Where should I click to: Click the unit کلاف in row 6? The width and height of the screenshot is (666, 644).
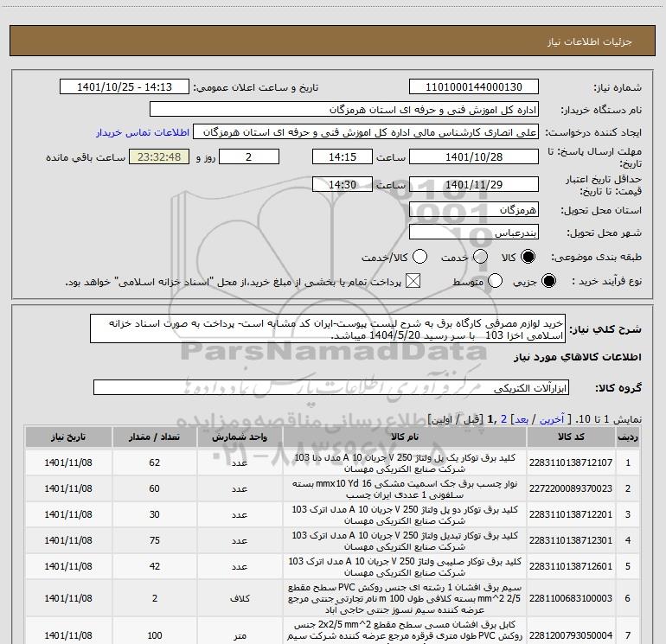(240, 598)
